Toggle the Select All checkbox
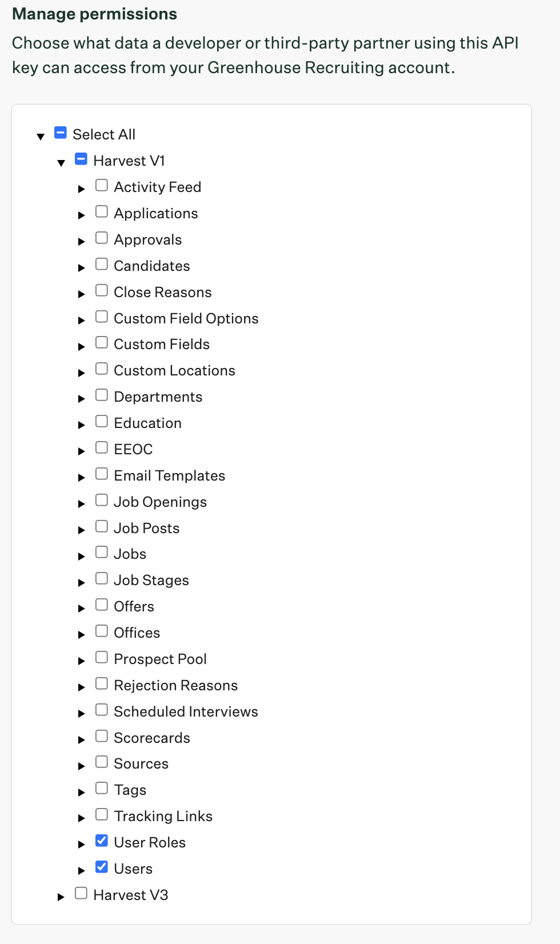Image resolution: width=560 pixels, height=944 pixels. coord(61,133)
